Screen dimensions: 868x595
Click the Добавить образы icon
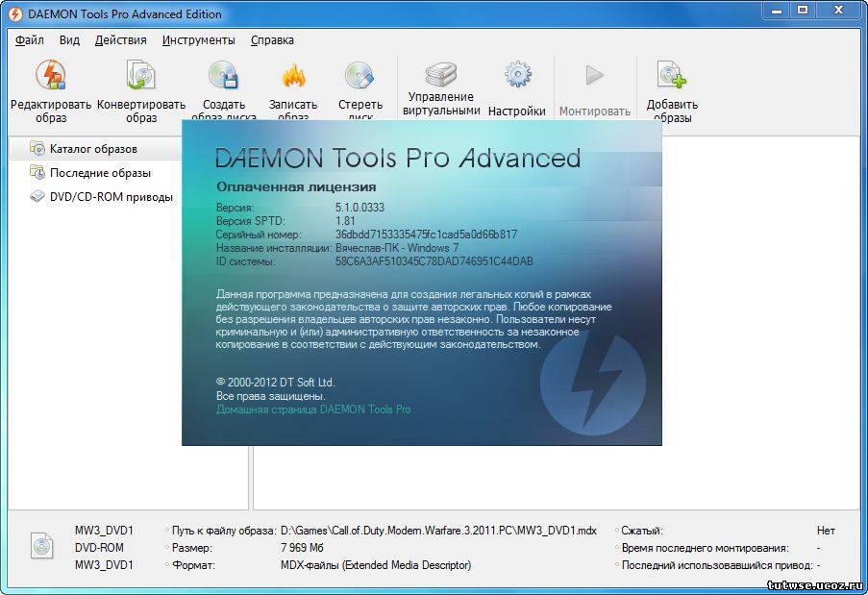coord(672,75)
